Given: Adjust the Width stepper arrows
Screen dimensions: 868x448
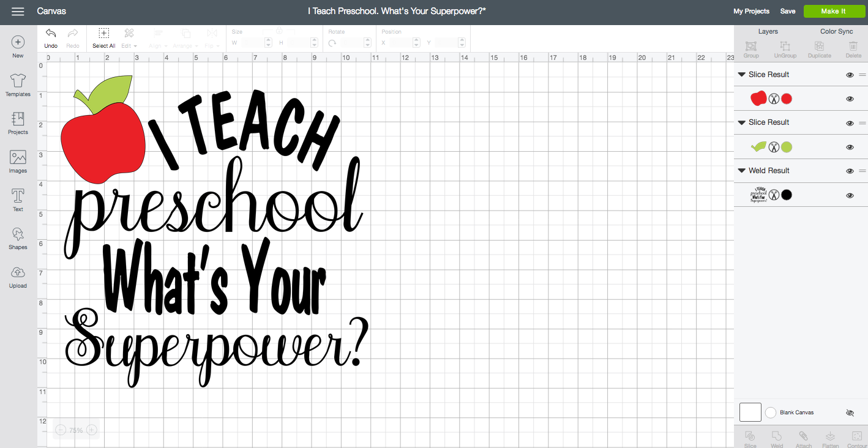Looking at the screenshot, I should pos(268,43).
